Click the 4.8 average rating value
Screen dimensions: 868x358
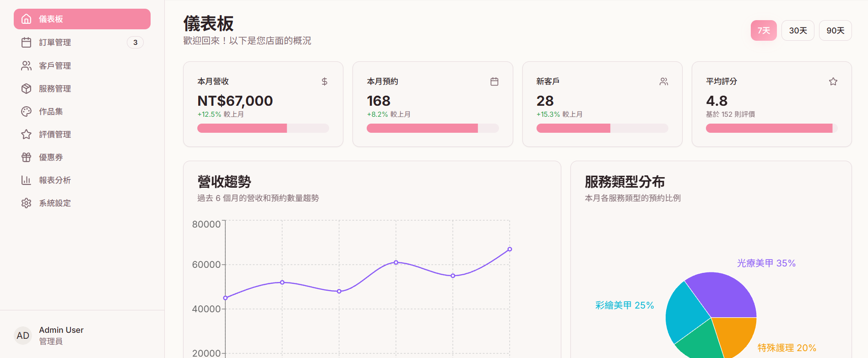717,101
